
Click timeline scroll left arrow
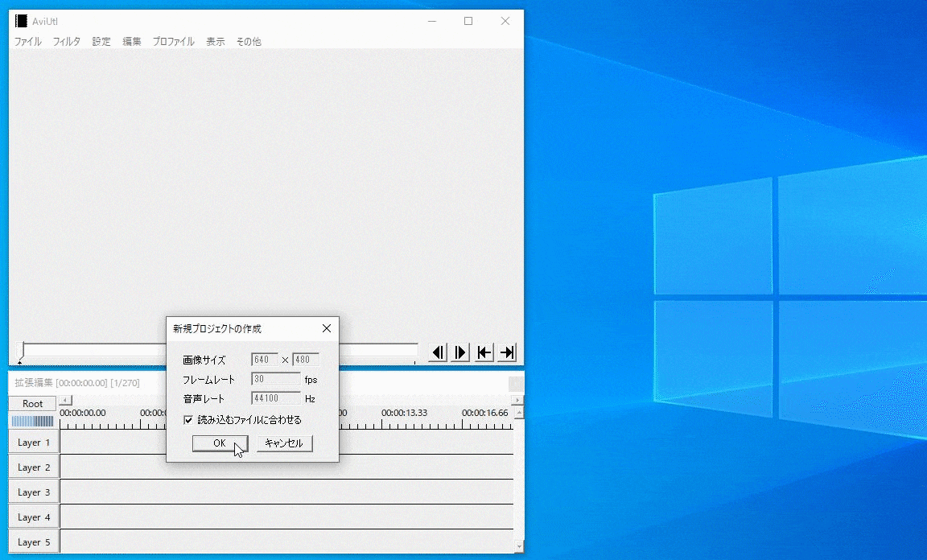[66, 401]
